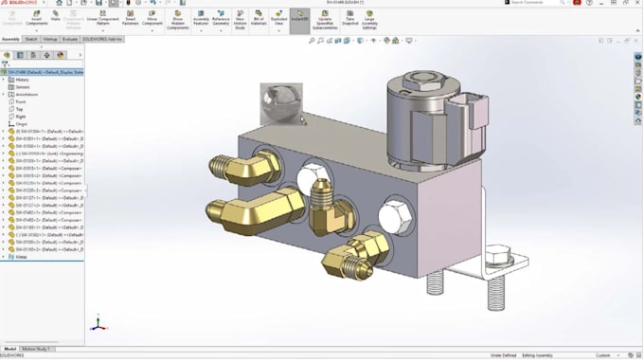644x363 pixels.
Task: Switch to the Sketch ribbon tab
Action: tap(31, 39)
